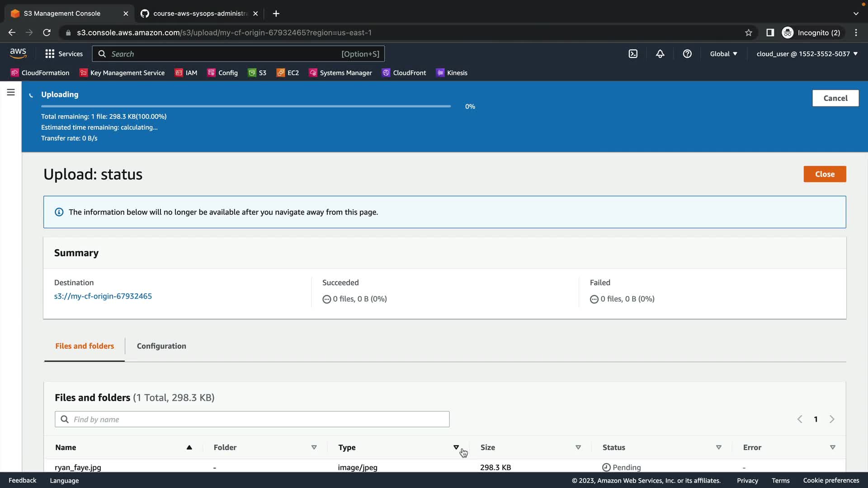The width and height of the screenshot is (868, 488).
Task: Cancel the ongoing upload
Action: 835,98
